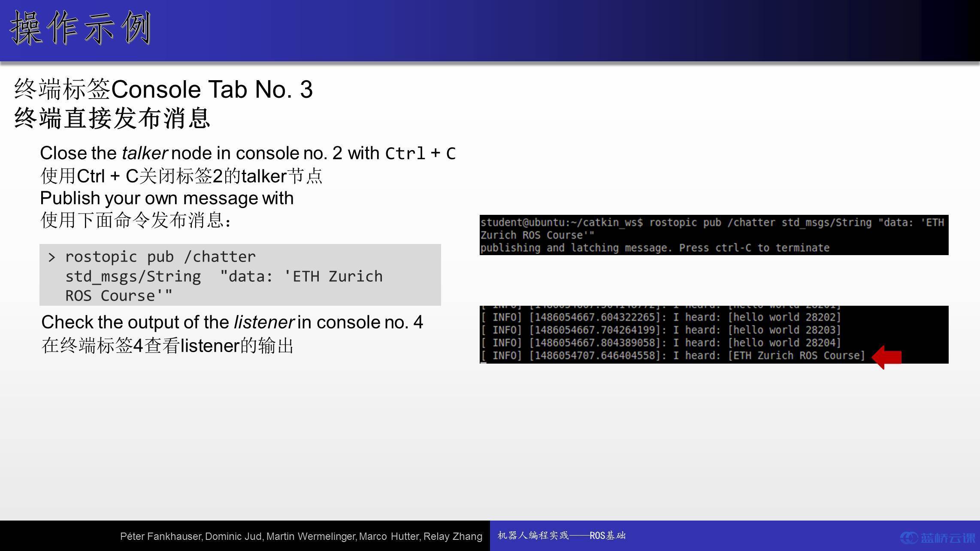Screen dimensions: 980x551
Task: Click footer text 机器人编程实践——ROS基础
Action: click(x=561, y=536)
